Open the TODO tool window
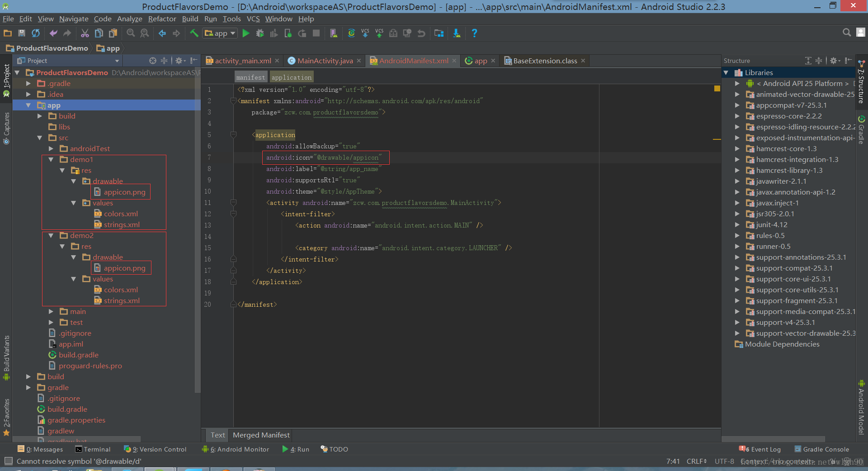This screenshot has height=471, width=868. (x=335, y=449)
